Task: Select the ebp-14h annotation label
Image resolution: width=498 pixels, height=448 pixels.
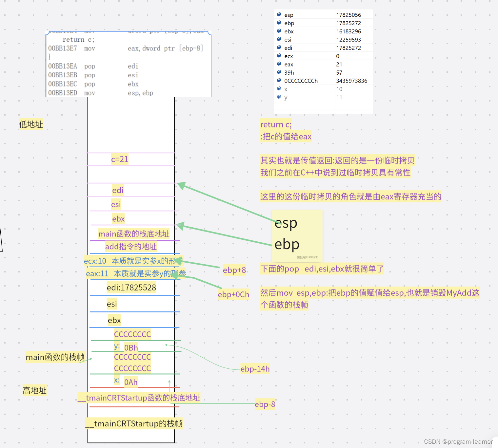Action: tap(255, 369)
